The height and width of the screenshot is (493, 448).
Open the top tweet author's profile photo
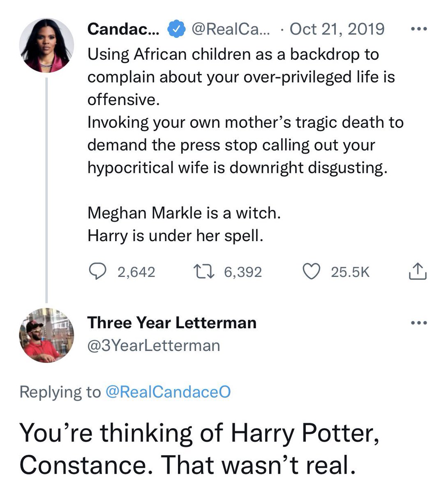[x=46, y=46]
